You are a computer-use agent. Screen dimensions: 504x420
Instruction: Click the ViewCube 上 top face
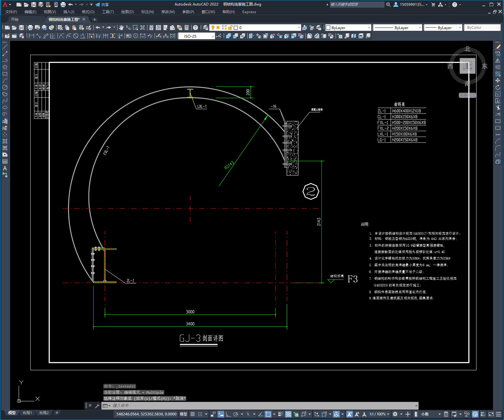(467, 66)
